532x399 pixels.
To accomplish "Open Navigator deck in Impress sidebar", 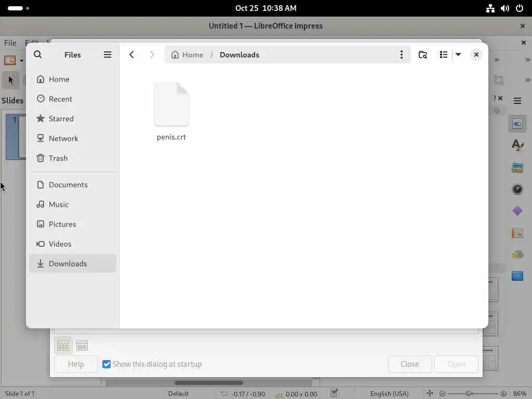I will pyautogui.click(x=517, y=189).
